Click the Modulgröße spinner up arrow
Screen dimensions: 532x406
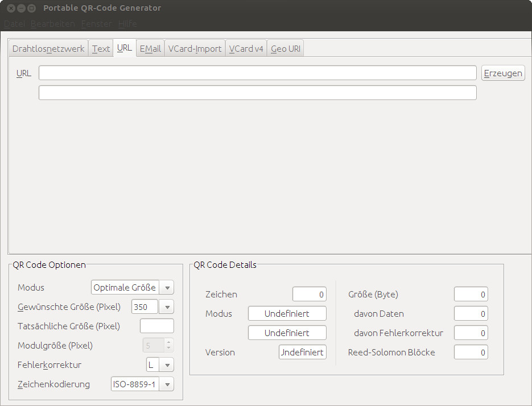168,342
